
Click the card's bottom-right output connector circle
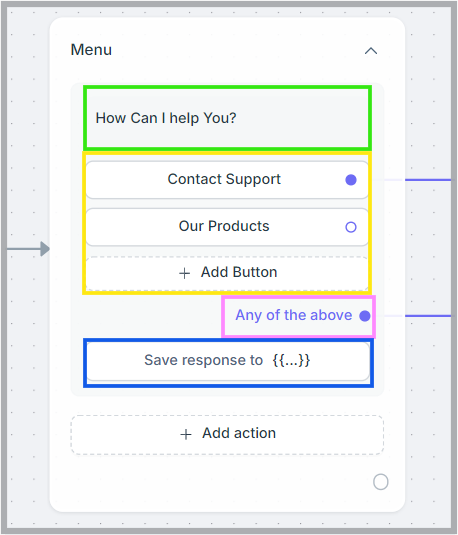(381, 482)
